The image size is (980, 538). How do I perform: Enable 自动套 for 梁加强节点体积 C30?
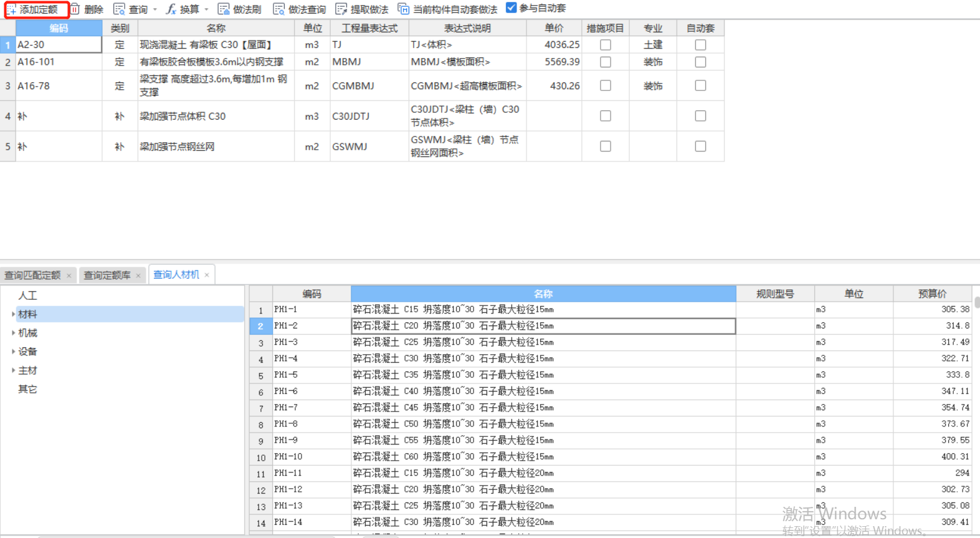tap(700, 116)
